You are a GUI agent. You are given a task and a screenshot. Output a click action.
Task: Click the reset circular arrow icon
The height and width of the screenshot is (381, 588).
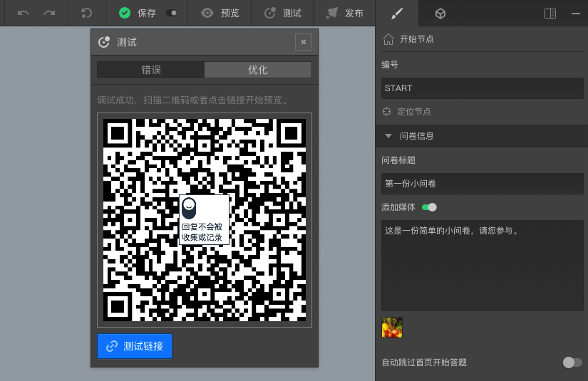pos(87,13)
